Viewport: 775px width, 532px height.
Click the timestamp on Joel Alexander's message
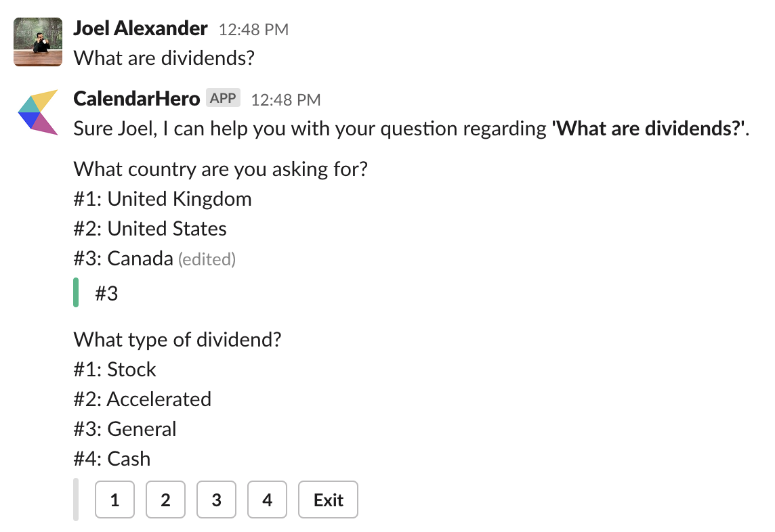[x=253, y=30]
